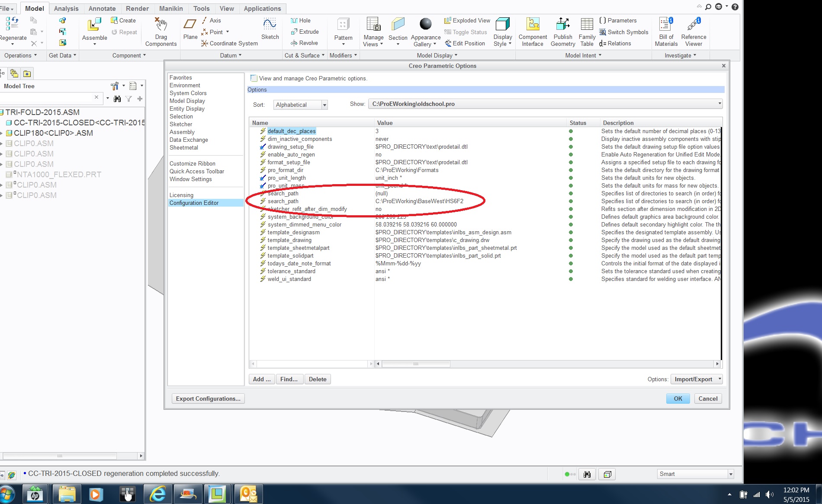
Task: Open the Import/Export options dropdown
Action: click(697, 379)
